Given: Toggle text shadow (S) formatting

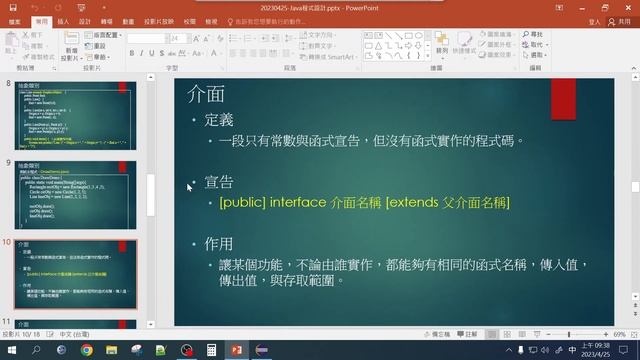Looking at the screenshot, I should coord(162,53).
